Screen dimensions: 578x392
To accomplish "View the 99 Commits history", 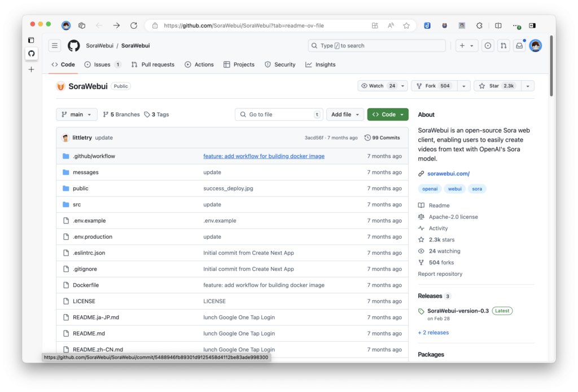I will pos(383,138).
